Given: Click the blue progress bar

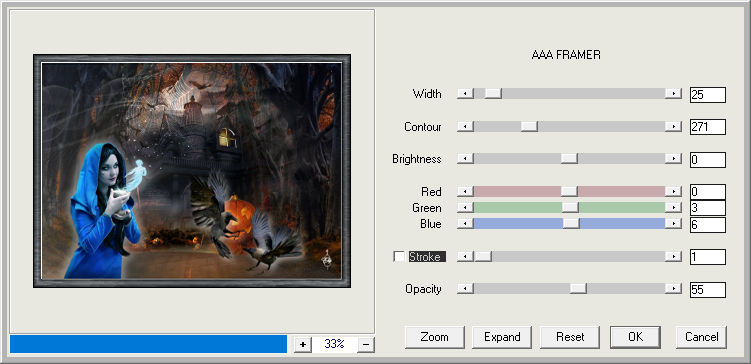Looking at the screenshot, I should pyautogui.click(x=148, y=344).
